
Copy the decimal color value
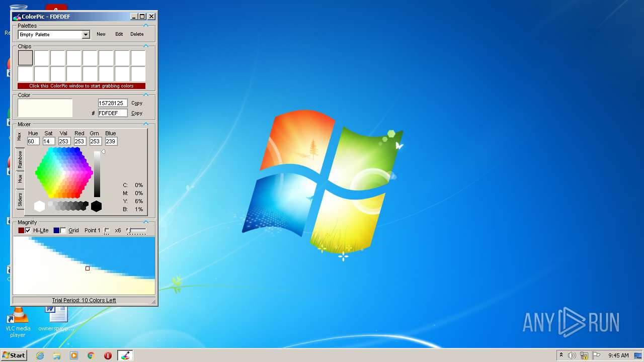coord(137,103)
